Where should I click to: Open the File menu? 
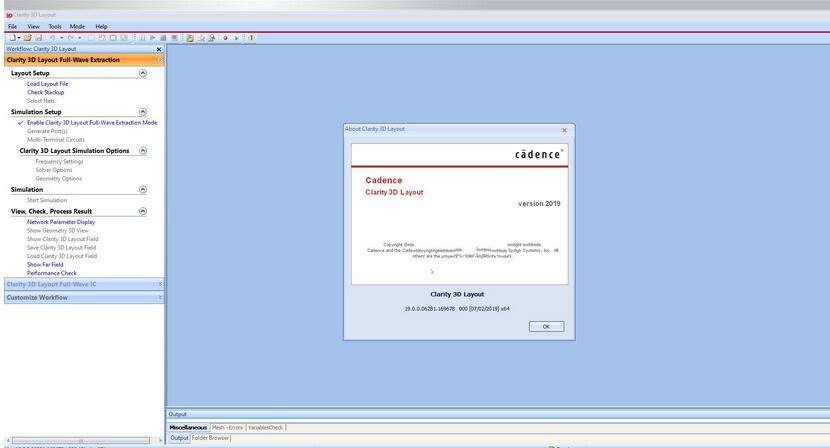coord(12,26)
